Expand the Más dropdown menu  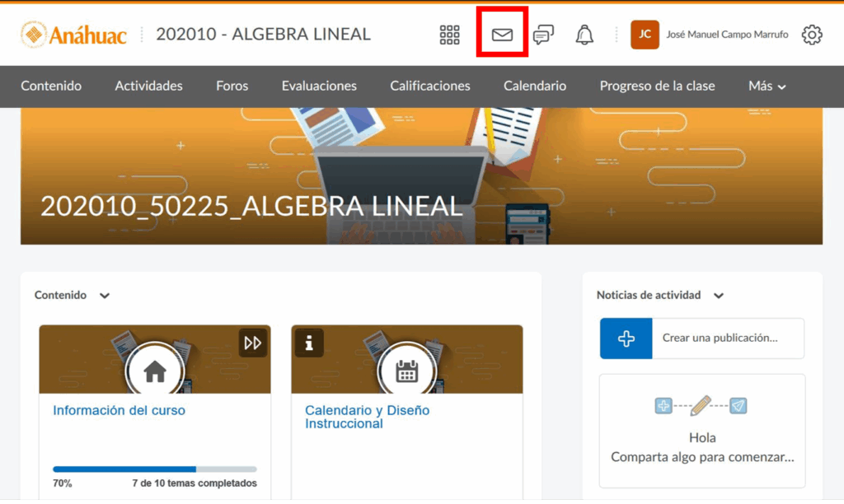click(x=767, y=86)
